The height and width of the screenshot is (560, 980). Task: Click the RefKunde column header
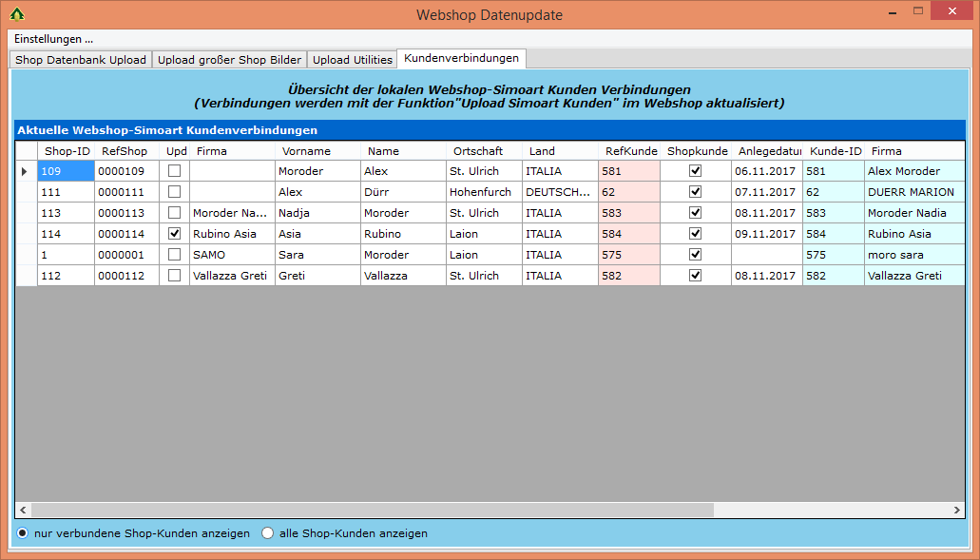coord(630,151)
